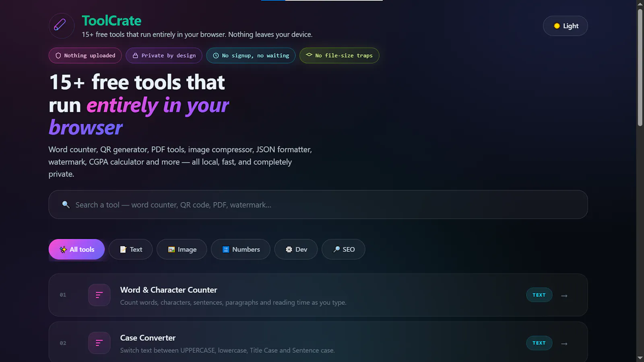
Task: Click the arrow on Case Converter row
Action: tap(564, 343)
